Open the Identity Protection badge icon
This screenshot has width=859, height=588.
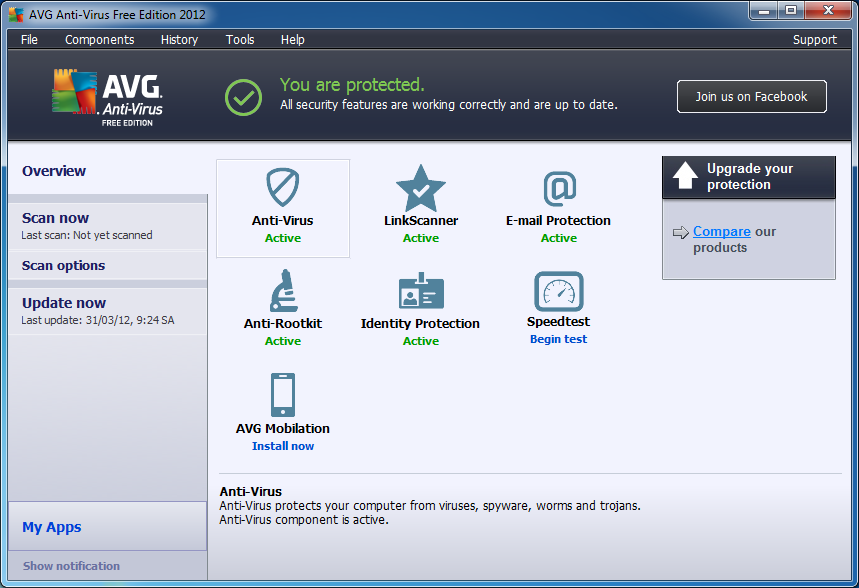click(421, 291)
